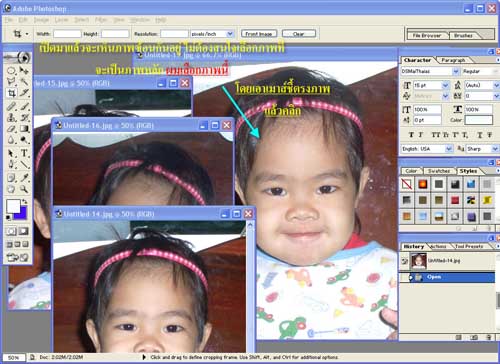Switch to the Paragraph tab
The height and width of the screenshot is (364, 500).
coord(453,60)
